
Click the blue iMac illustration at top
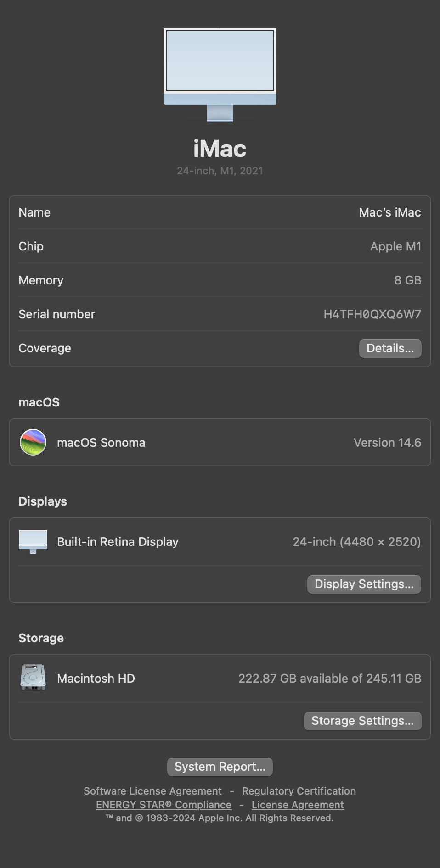pyautogui.click(x=220, y=73)
